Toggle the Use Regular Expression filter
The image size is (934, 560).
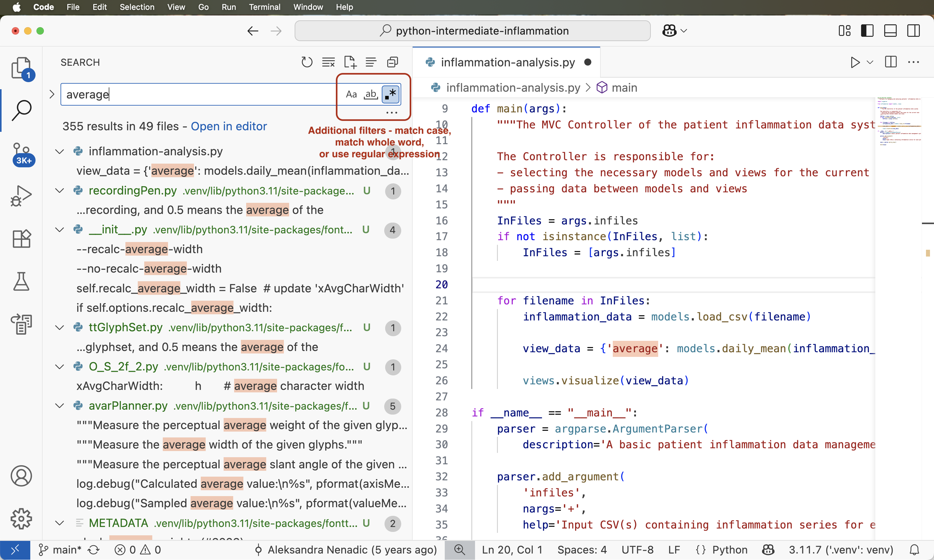coord(391,94)
